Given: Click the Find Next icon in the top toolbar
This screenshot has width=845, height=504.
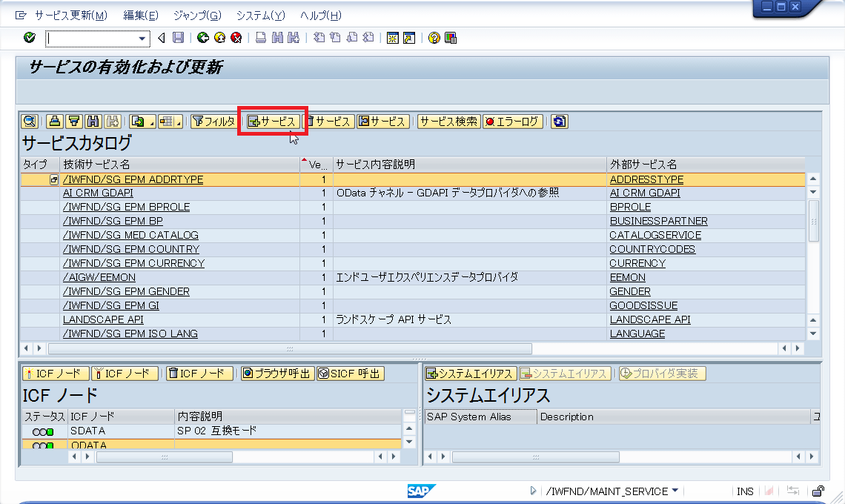Looking at the screenshot, I should pos(294,38).
